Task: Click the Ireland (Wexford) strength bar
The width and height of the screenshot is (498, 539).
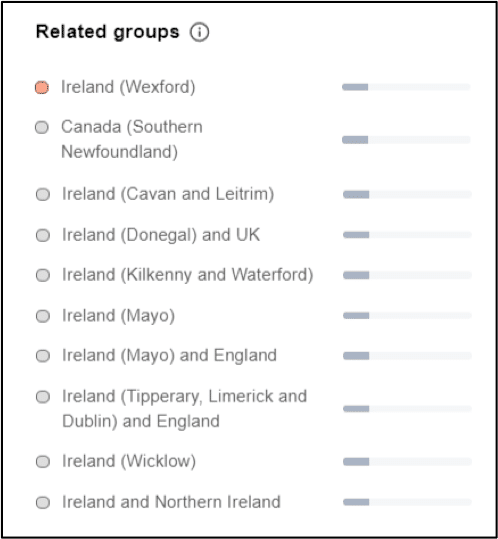Action: 406,87
